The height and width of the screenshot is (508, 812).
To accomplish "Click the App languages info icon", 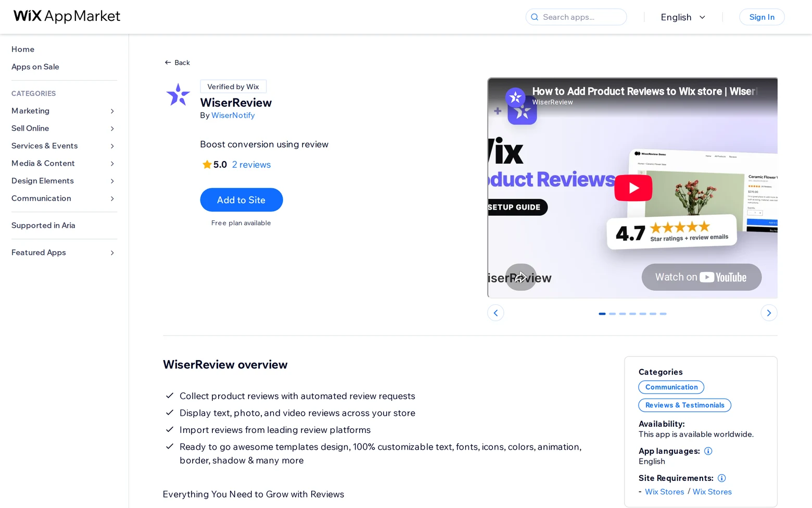I will pyautogui.click(x=708, y=451).
